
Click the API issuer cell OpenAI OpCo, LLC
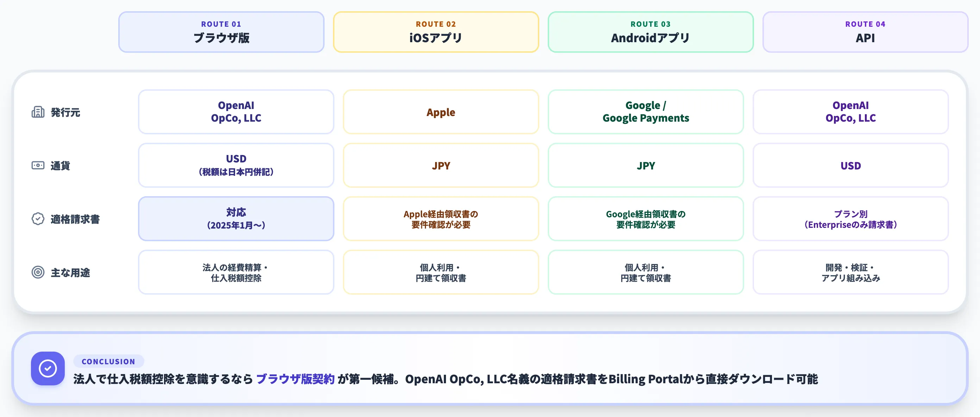tap(851, 112)
